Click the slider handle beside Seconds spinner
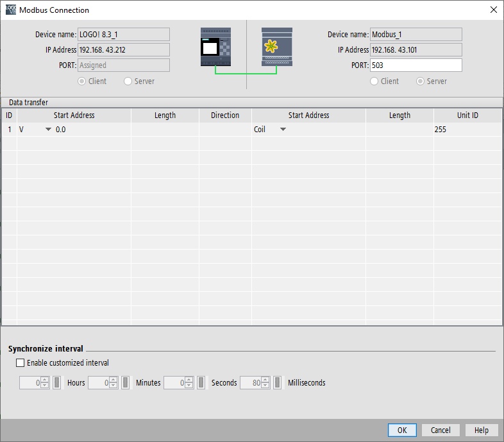504x442 pixels. click(x=201, y=382)
